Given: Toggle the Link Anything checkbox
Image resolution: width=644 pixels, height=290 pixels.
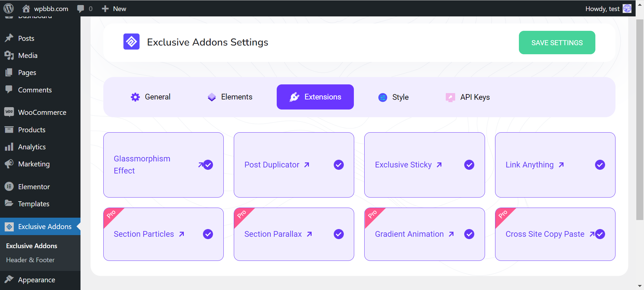Looking at the screenshot, I should (x=600, y=165).
